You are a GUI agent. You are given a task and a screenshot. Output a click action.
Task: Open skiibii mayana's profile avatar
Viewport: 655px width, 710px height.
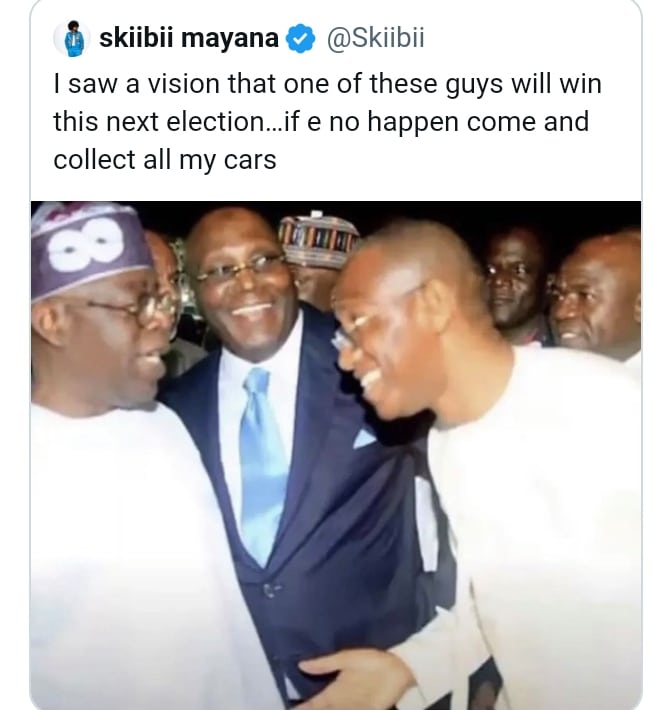(72, 39)
